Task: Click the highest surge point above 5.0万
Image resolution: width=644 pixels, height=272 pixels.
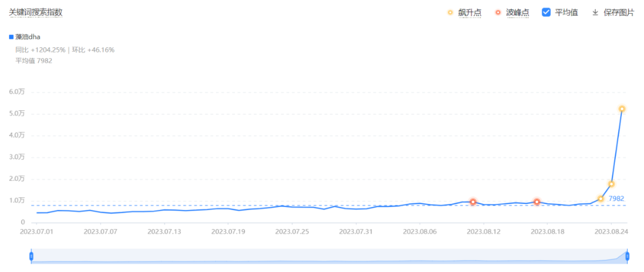Action: click(622, 109)
